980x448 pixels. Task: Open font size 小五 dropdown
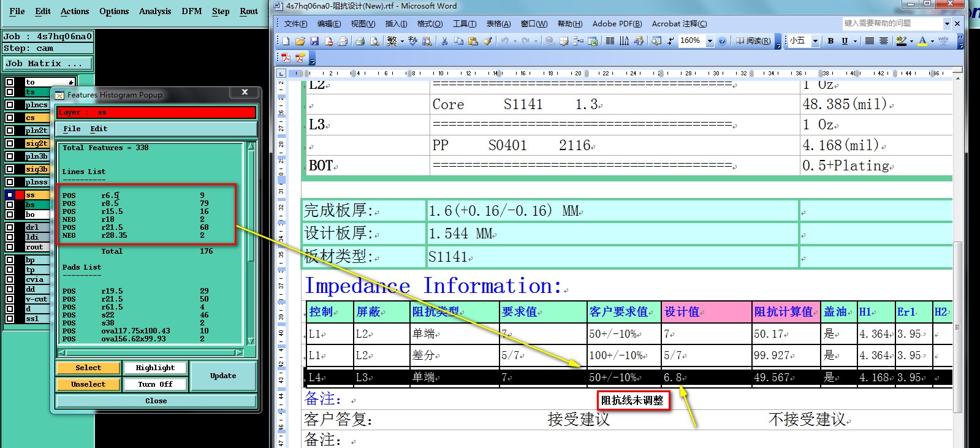(815, 41)
